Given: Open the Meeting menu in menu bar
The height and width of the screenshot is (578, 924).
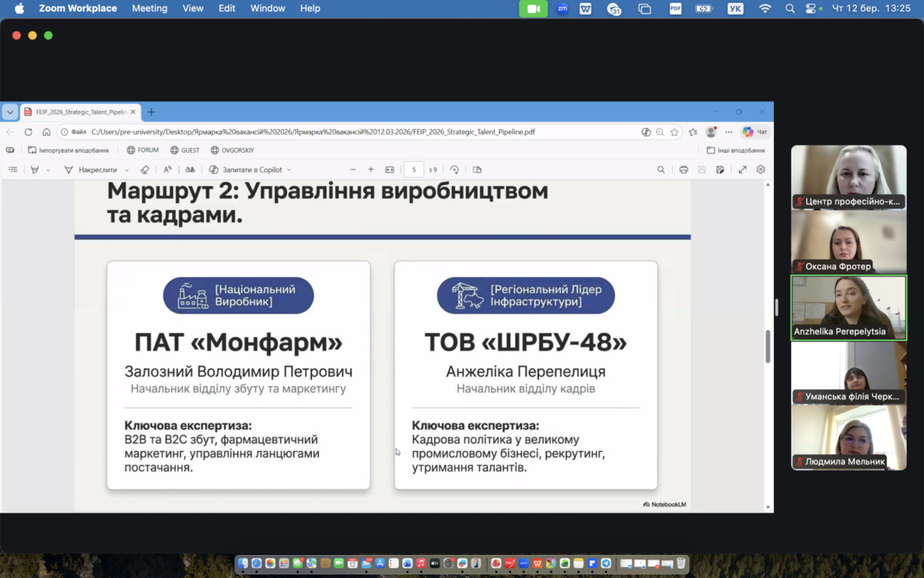Looking at the screenshot, I should [149, 8].
